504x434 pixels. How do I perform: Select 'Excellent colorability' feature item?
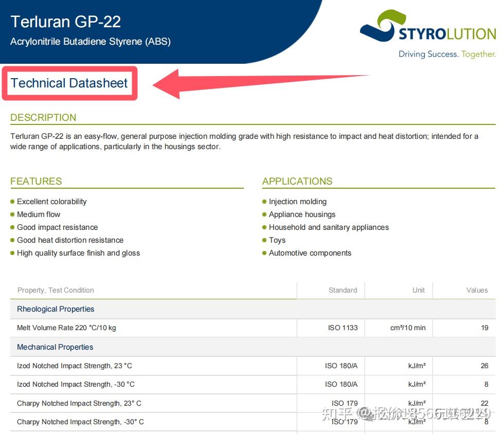(52, 202)
